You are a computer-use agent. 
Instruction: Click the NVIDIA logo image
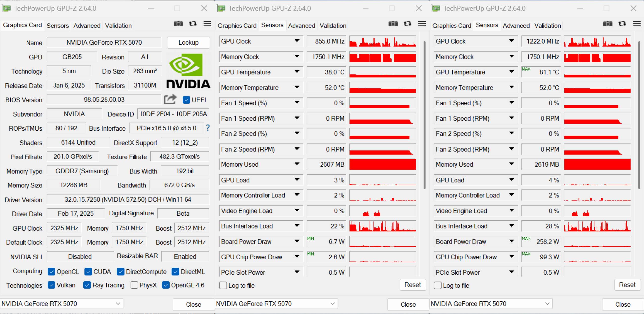click(x=188, y=71)
